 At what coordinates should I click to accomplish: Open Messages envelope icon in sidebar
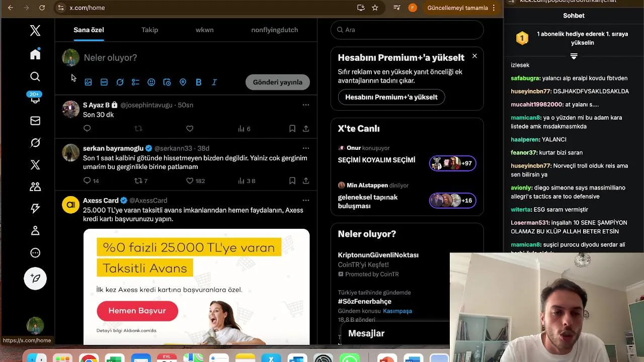click(x=35, y=121)
